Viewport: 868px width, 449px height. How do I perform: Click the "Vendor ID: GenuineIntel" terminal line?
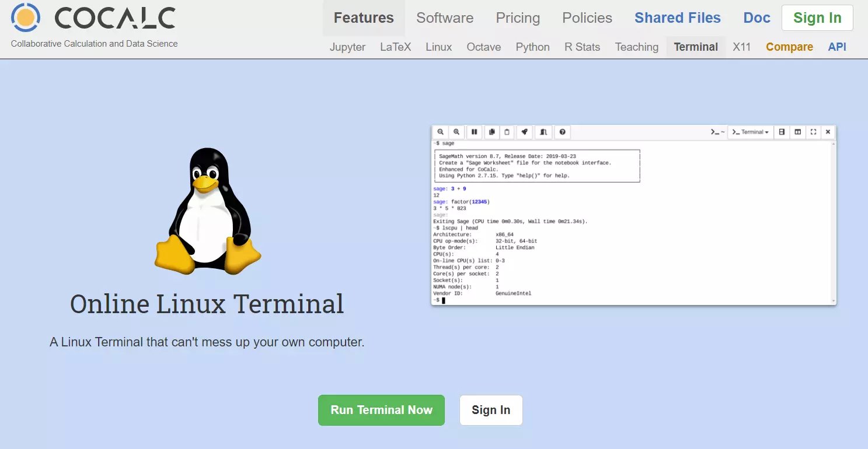pos(482,293)
